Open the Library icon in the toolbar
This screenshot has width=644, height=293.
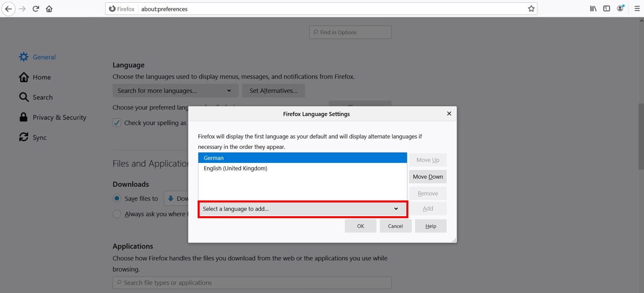[x=593, y=8]
